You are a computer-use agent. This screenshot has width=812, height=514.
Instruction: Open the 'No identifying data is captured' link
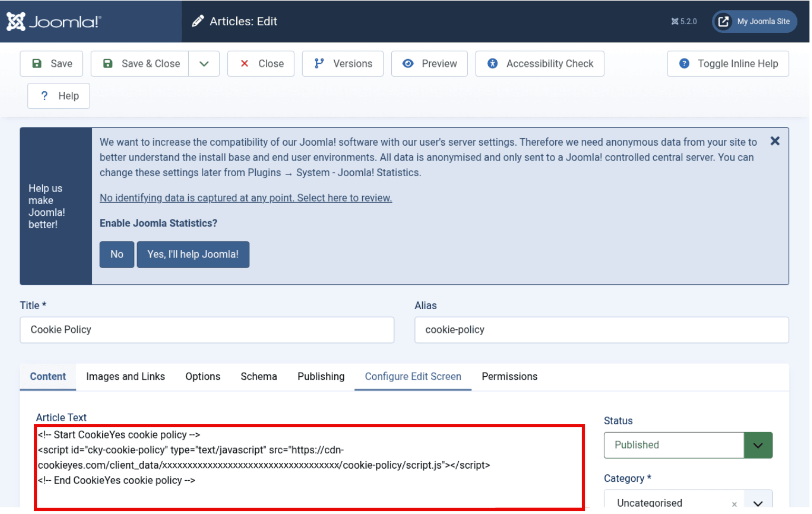pos(246,198)
